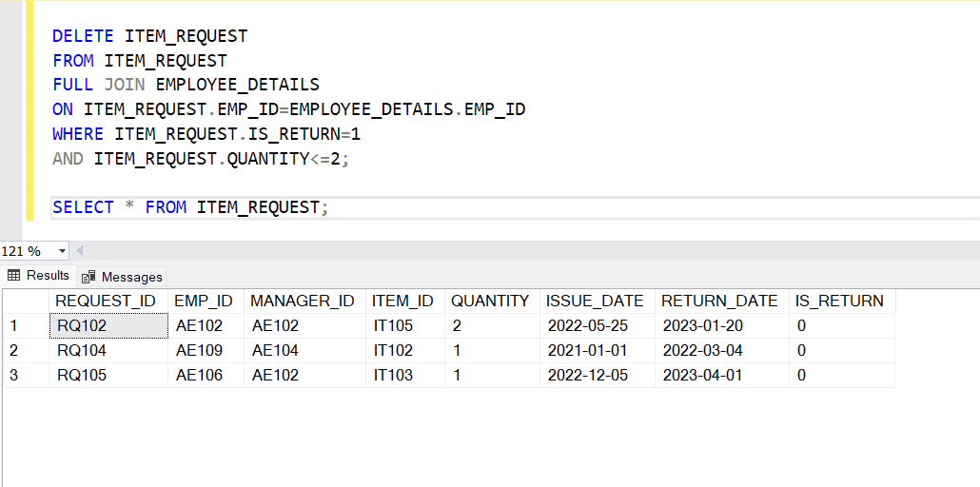This screenshot has width=980, height=487.
Task: Select the MANAGER_ID column header
Action: (x=304, y=301)
